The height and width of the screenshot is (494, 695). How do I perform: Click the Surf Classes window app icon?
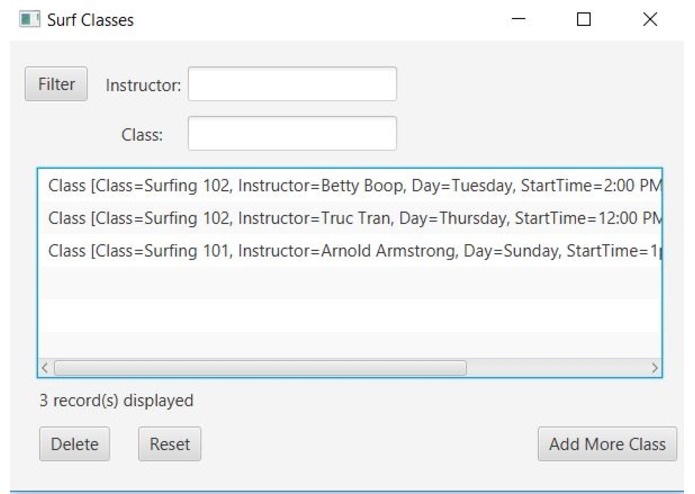[x=30, y=19]
